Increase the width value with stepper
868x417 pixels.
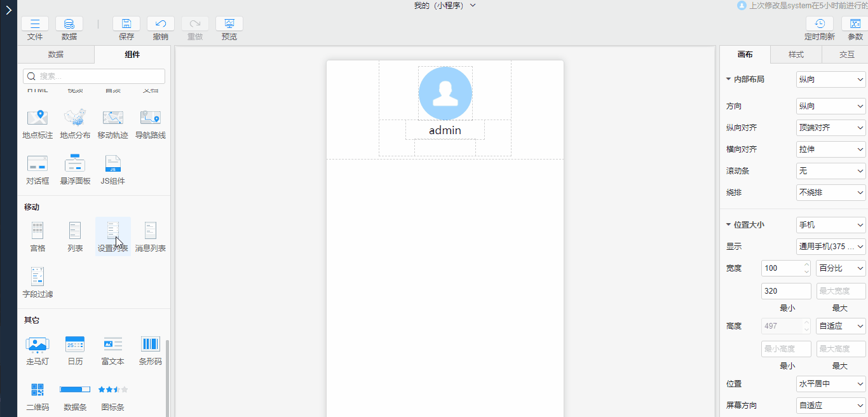point(806,265)
